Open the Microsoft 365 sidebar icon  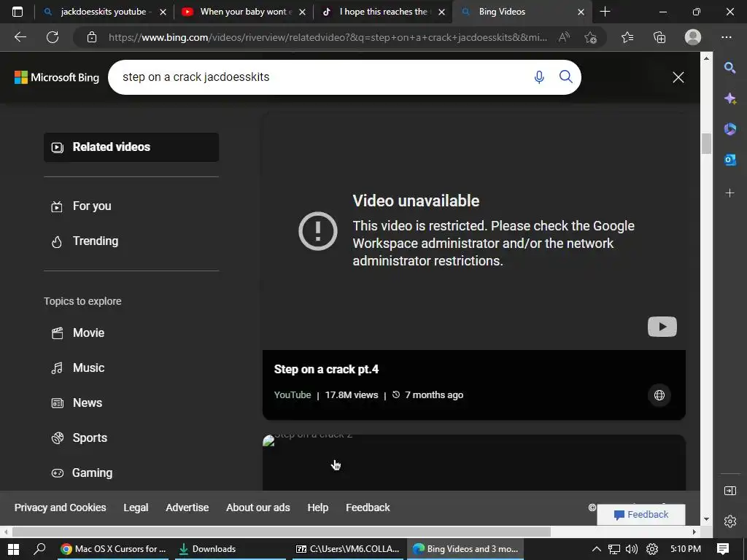click(x=729, y=129)
